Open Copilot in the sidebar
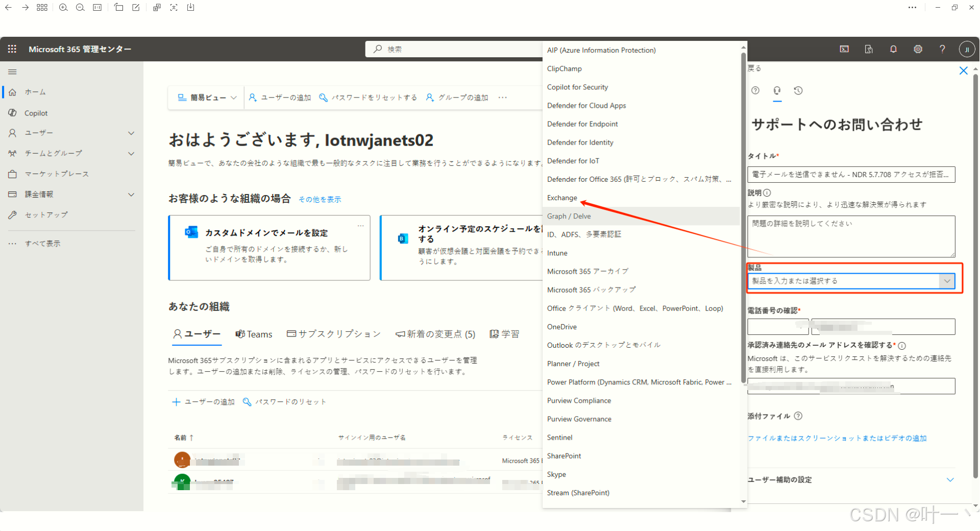This screenshot has height=531, width=980. [x=36, y=113]
